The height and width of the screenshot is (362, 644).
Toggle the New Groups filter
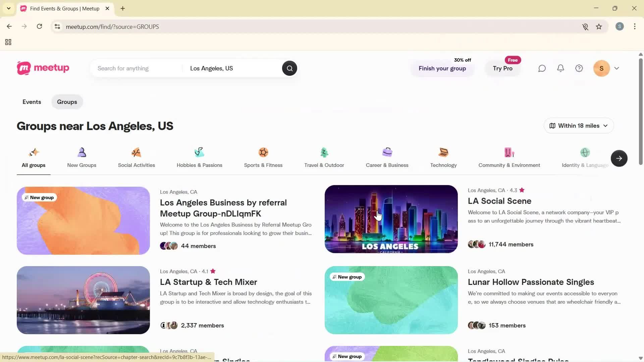tap(82, 158)
